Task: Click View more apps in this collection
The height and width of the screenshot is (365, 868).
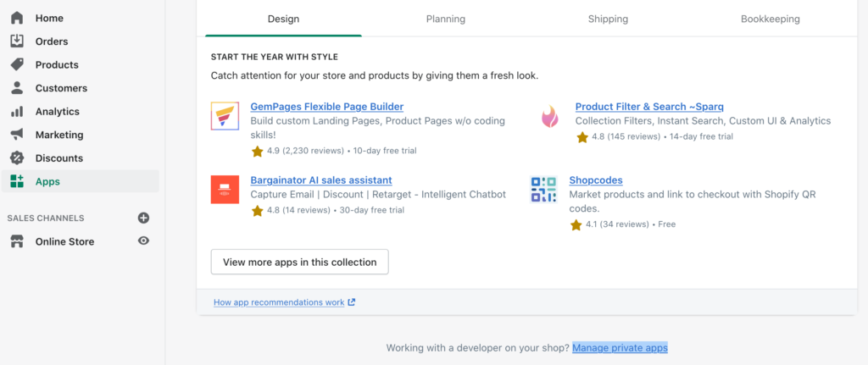Action: (299, 263)
